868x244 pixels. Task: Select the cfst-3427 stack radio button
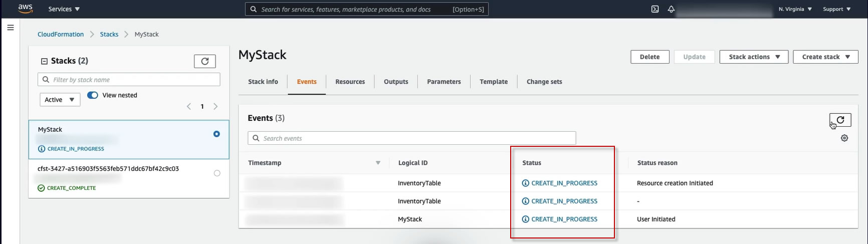[217, 173]
